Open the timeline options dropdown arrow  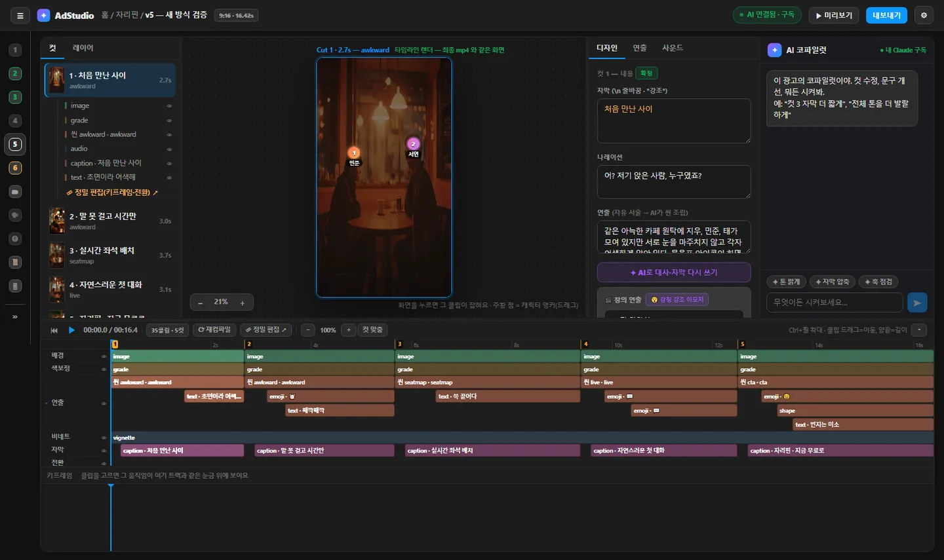coord(919,330)
